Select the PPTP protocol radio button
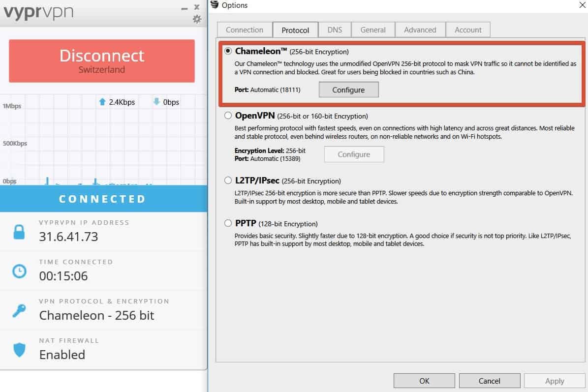This screenshot has height=392, width=588. [x=228, y=223]
